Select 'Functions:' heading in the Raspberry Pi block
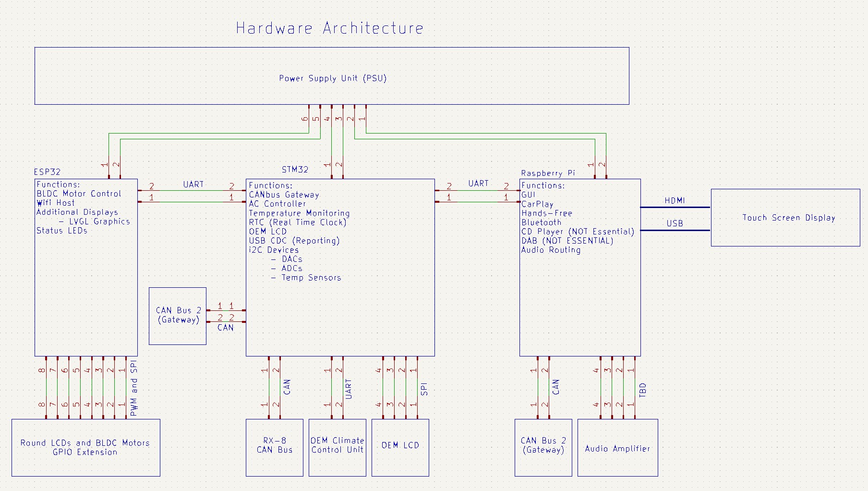The height and width of the screenshot is (491, 868). [543, 185]
